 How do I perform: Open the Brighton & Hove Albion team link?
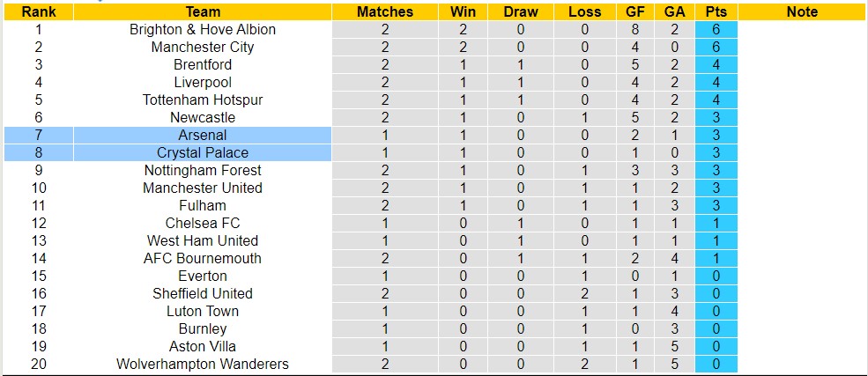click(x=203, y=29)
